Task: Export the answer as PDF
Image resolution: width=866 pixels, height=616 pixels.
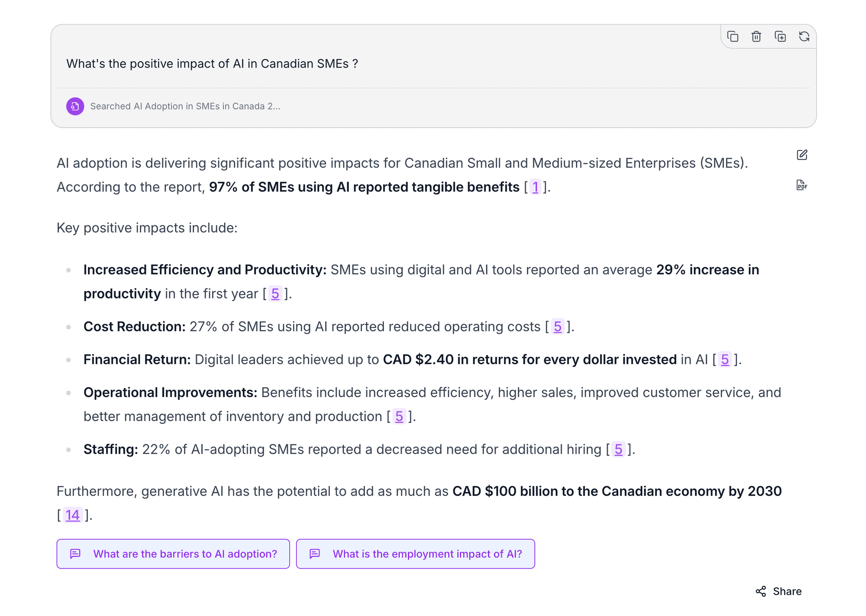Action: coord(801,186)
